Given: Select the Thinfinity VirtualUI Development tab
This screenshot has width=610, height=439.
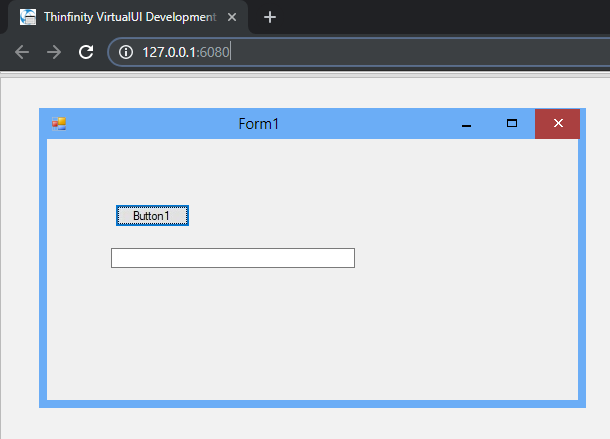Looking at the screenshot, I should click(128, 17).
